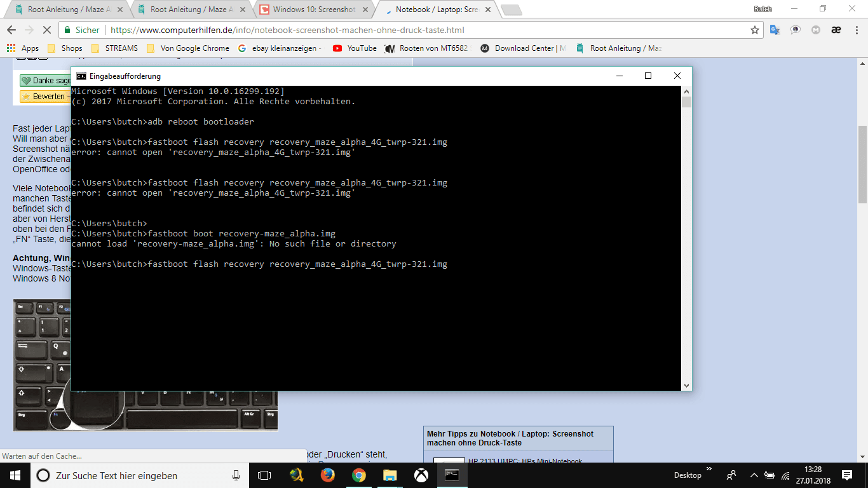Image resolution: width=868 pixels, height=488 pixels.
Task: Click the 'cannot load' error line
Action: click(x=234, y=244)
